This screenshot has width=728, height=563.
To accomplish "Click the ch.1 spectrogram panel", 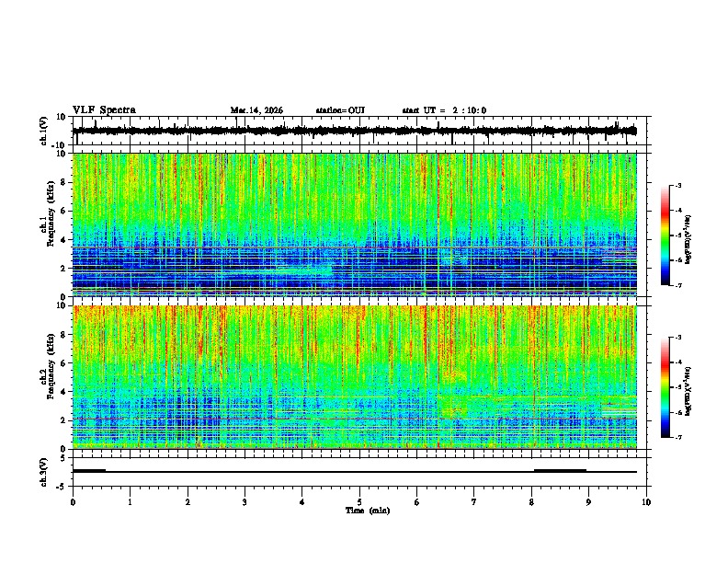I will (355, 224).
